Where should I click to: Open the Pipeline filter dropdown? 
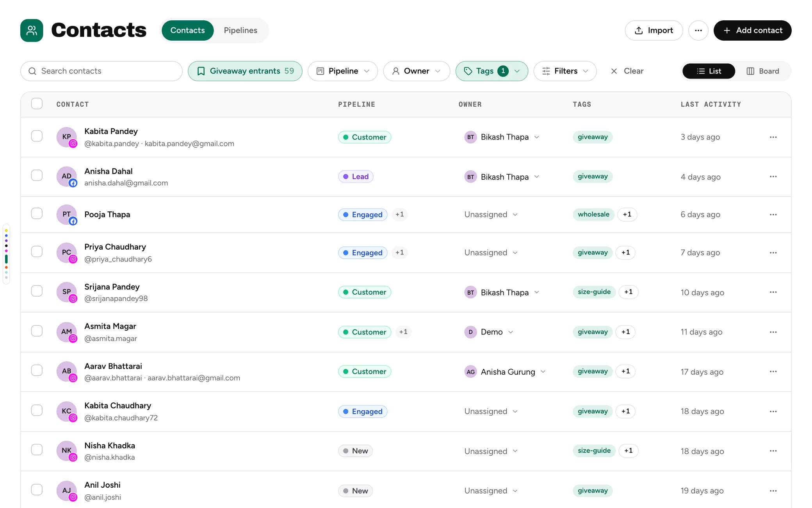pyautogui.click(x=343, y=71)
